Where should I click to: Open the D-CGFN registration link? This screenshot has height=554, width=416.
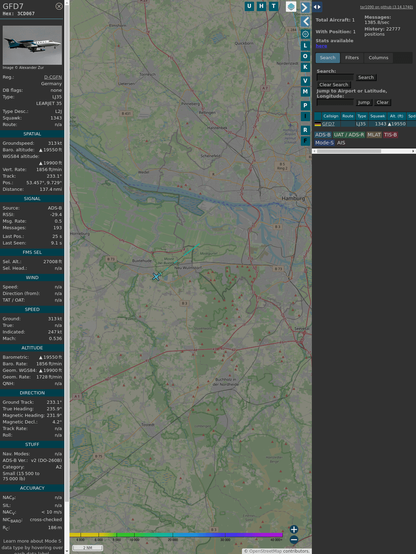(53, 77)
